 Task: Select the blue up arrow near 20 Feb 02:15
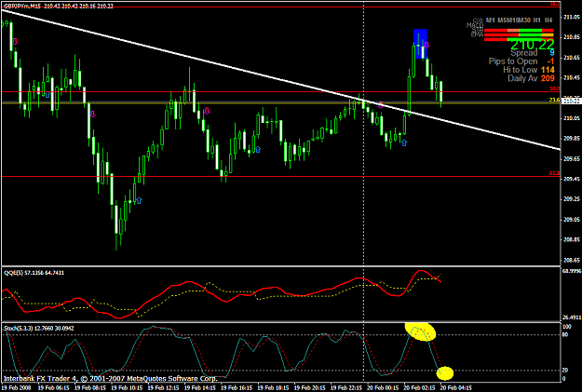click(x=404, y=142)
